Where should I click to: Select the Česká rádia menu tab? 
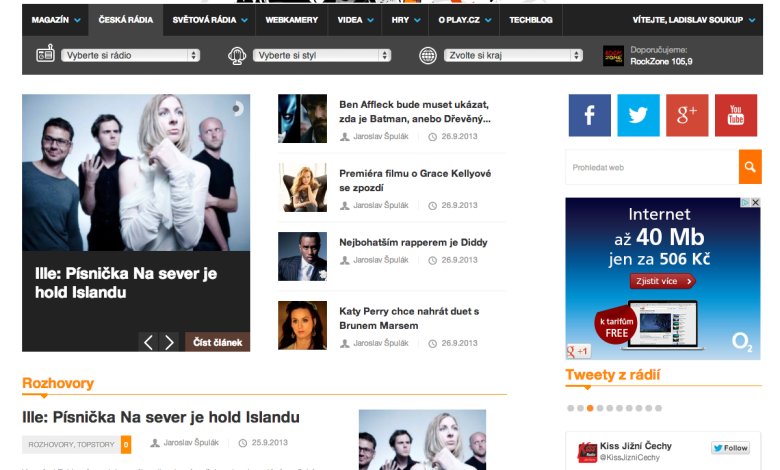(x=124, y=19)
